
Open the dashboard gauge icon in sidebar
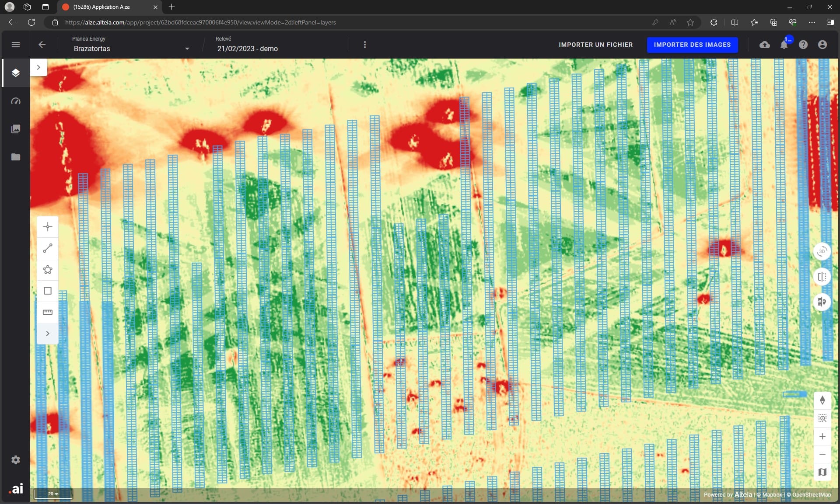pyautogui.click(x=16, y=101)
